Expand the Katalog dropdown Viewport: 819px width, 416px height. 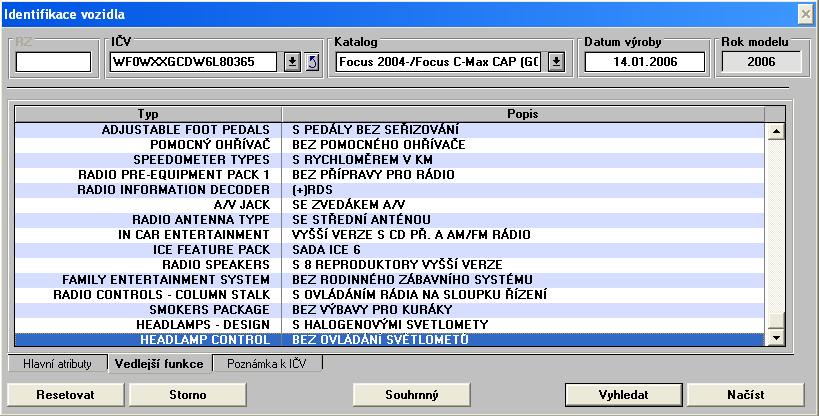556,62
